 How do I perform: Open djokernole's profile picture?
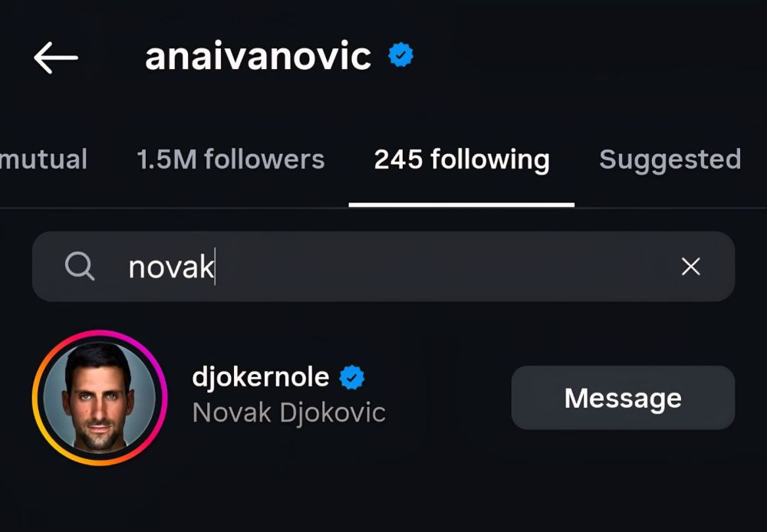(x=100, y=398)
